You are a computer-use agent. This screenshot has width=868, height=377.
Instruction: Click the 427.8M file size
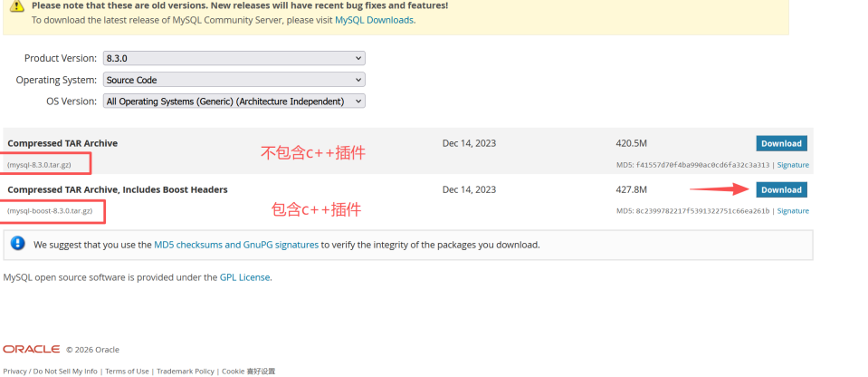tap(631, 189)
